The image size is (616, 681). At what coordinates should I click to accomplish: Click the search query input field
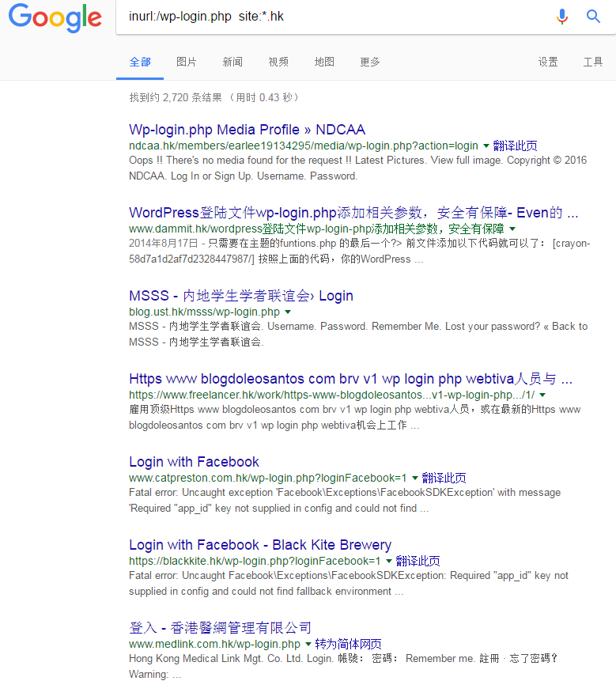coord(334,17)
